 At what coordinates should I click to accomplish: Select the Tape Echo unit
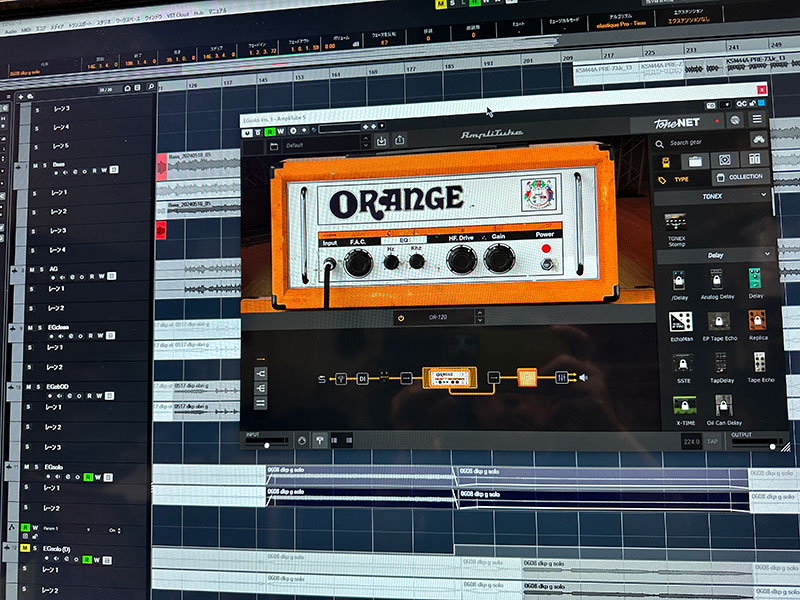[x=760, y=367]
